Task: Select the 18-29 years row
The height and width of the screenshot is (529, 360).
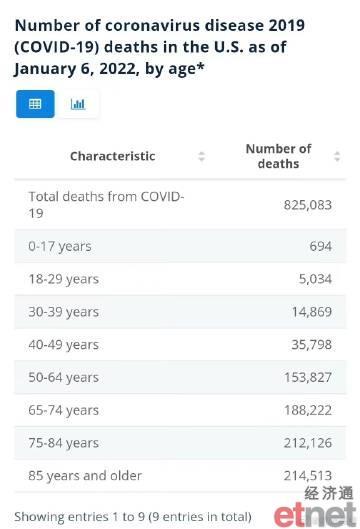Action: click(180, 279)
